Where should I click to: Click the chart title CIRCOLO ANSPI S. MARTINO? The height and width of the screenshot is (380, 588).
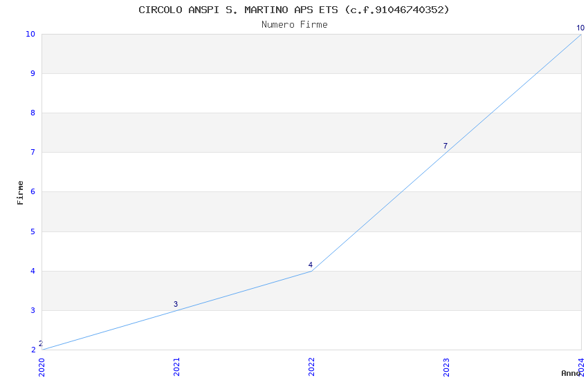tap(293, 10)
